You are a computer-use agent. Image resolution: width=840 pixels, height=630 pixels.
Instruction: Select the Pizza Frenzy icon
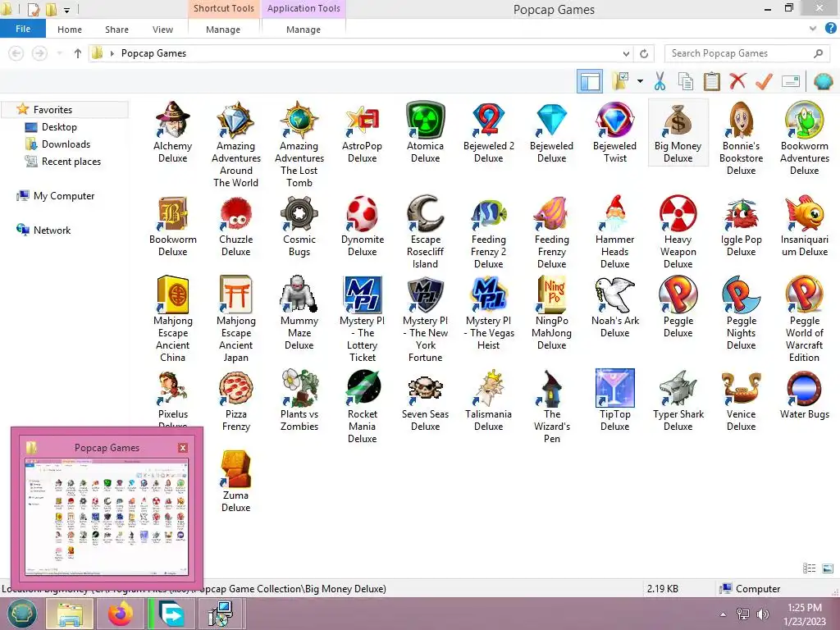[235, 388]
